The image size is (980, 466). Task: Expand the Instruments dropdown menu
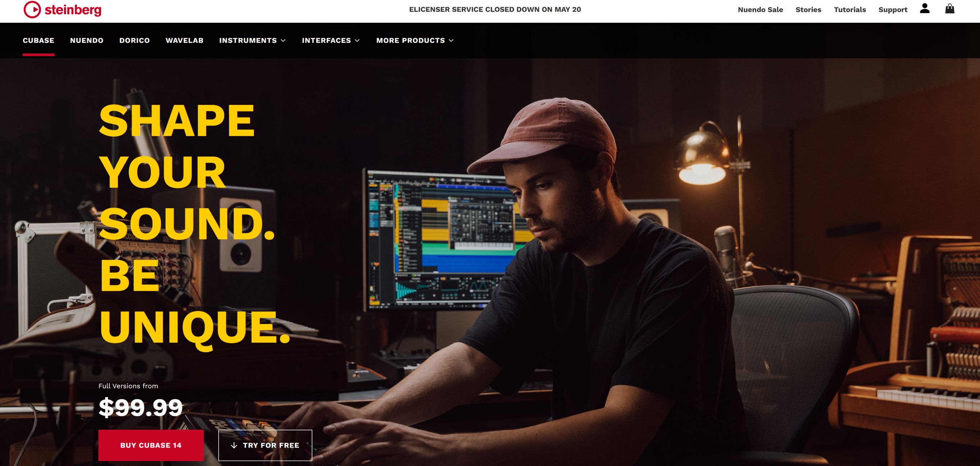251,40
